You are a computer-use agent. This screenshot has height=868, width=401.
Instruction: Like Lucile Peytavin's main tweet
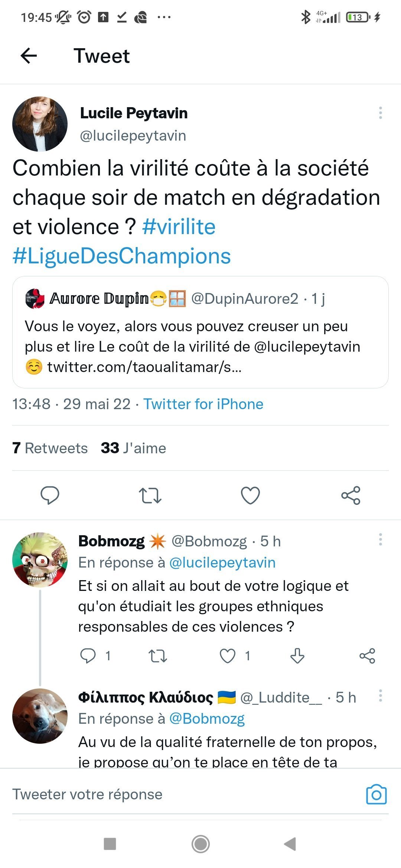250,495
